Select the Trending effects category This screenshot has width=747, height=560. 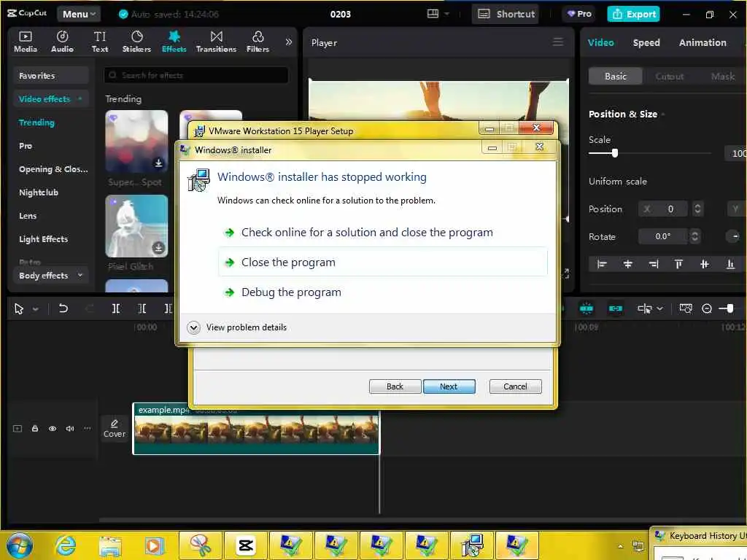click(36, 122)
